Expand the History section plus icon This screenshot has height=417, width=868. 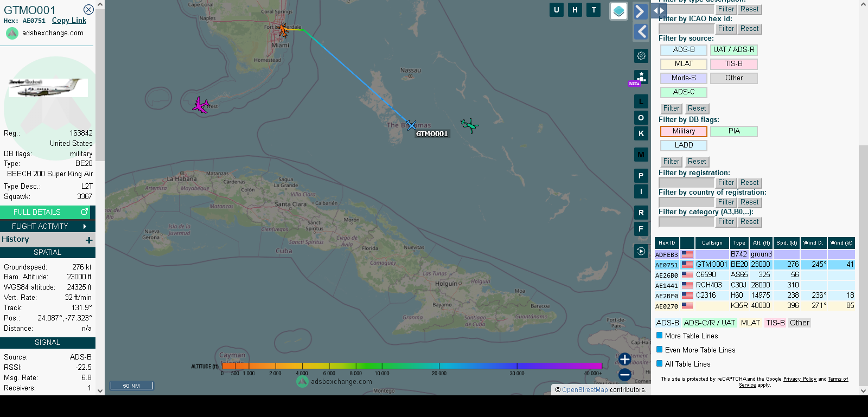(89, 240)
